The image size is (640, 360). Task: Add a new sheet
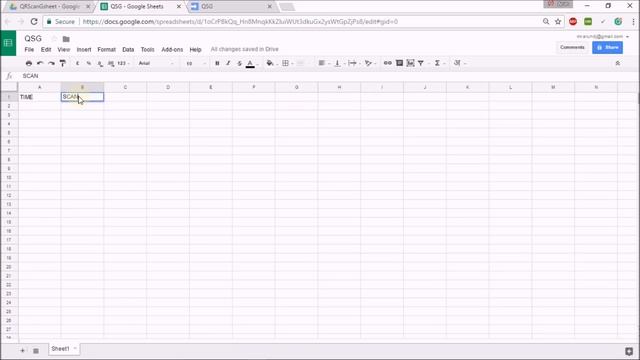22,351
